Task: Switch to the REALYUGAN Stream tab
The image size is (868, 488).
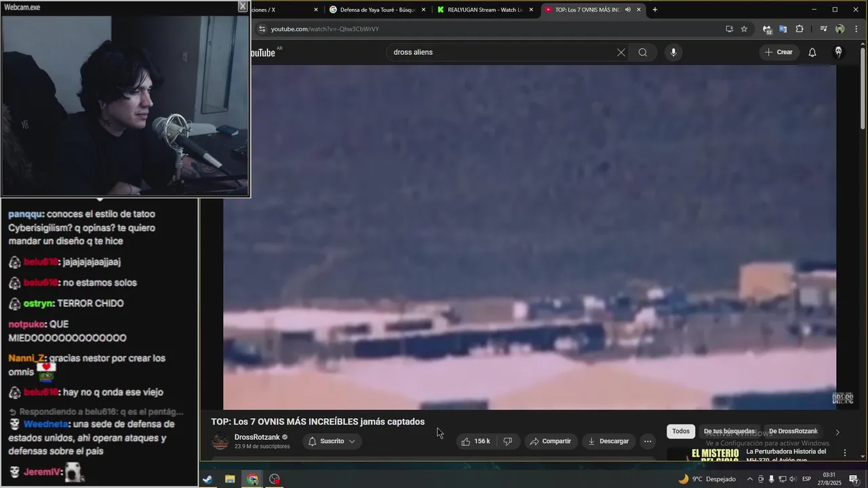Action: point(484,9)
